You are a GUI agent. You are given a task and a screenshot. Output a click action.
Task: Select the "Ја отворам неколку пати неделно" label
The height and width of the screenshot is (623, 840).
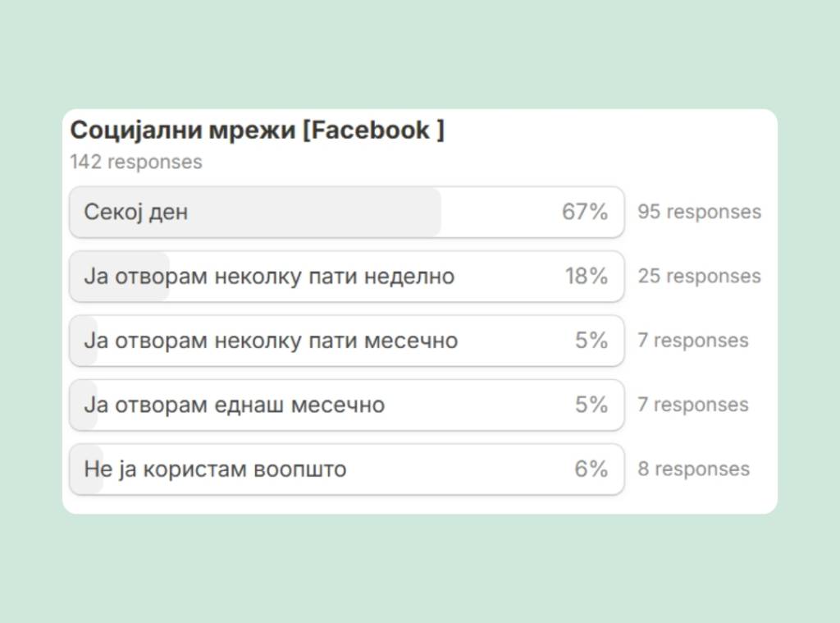[x=269, y=277]
